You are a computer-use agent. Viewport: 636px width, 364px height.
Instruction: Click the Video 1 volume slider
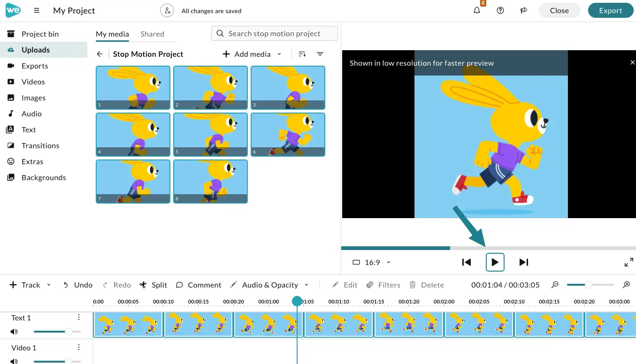point(57,361)
